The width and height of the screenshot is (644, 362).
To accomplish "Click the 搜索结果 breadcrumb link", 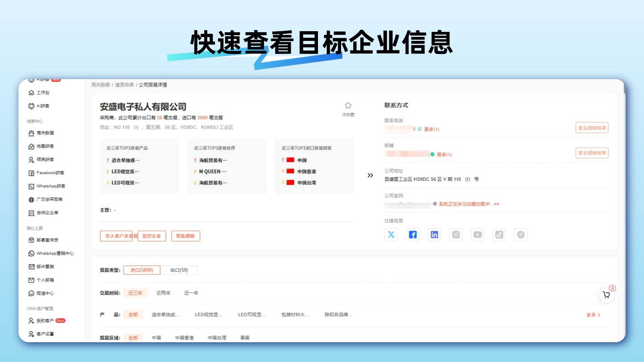I will click(124, 85).
